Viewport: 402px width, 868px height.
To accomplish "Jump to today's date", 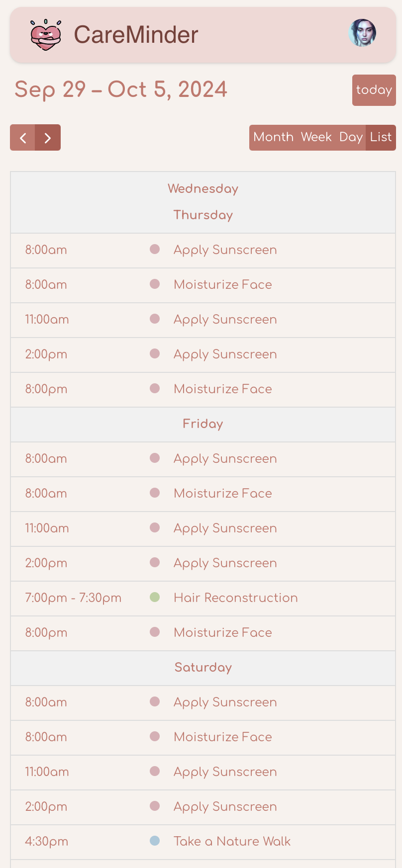I will tap(374, 90).
